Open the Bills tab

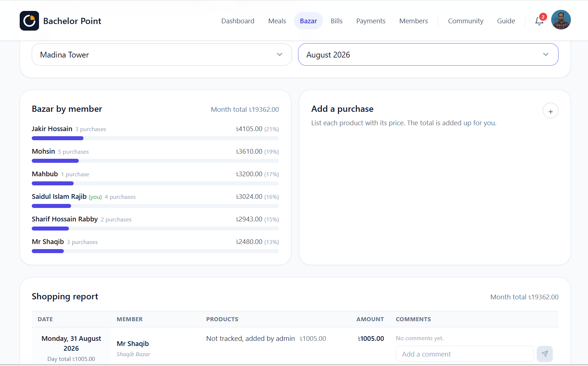point(336,21)
